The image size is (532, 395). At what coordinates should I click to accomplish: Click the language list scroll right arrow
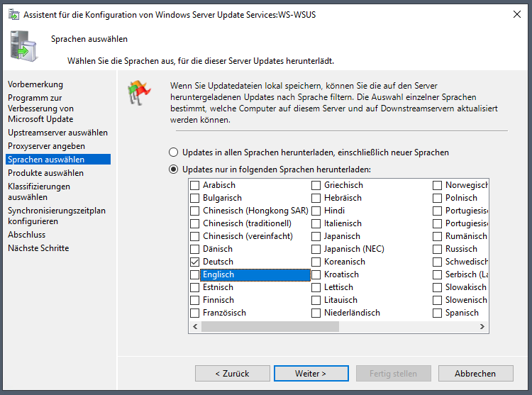tap(482, 326)
